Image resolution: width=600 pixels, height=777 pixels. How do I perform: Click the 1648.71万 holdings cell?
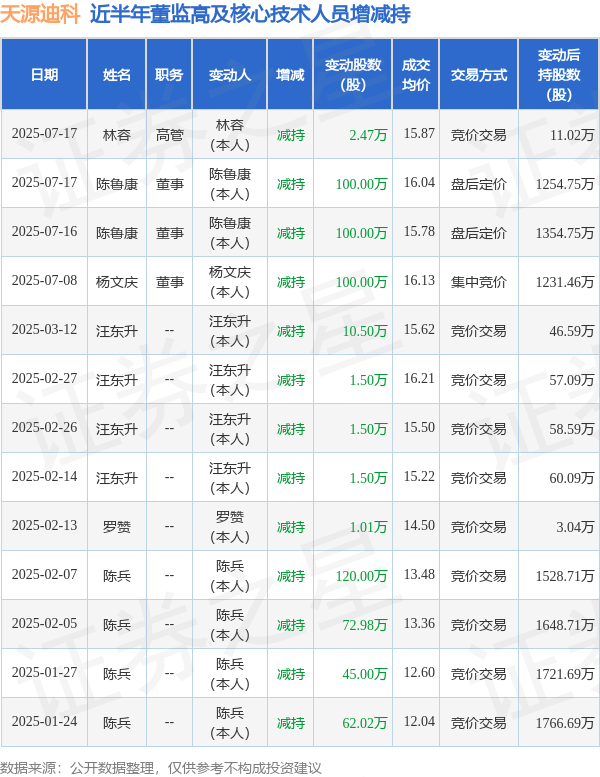click(565, 625)
